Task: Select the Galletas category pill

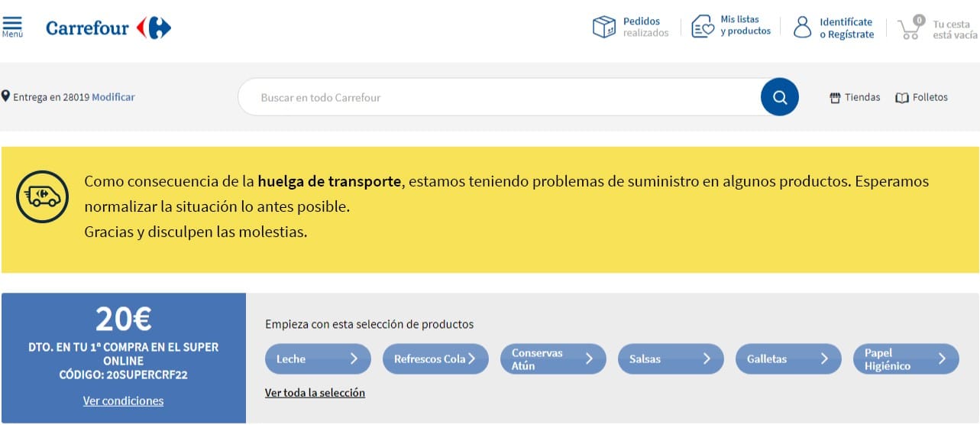Action: (788, 358)
